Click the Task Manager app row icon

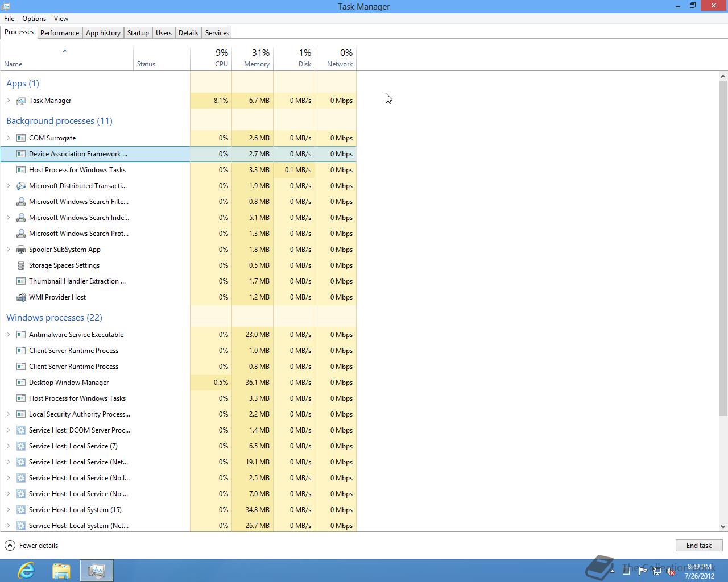point(21,101)
